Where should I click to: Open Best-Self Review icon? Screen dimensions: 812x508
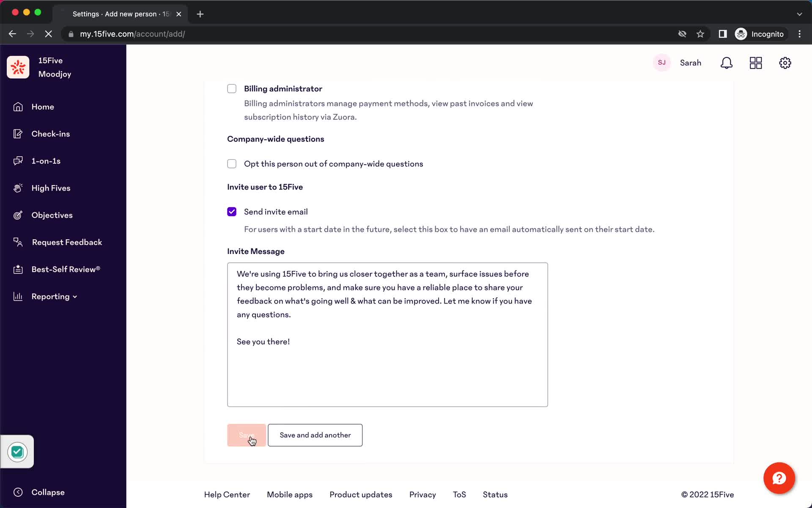click(x=17, y=269)
